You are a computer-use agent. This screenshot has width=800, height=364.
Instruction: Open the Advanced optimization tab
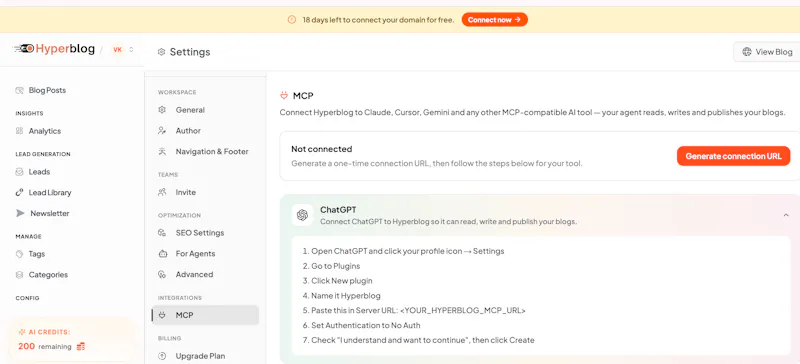(x=205, y=275)
